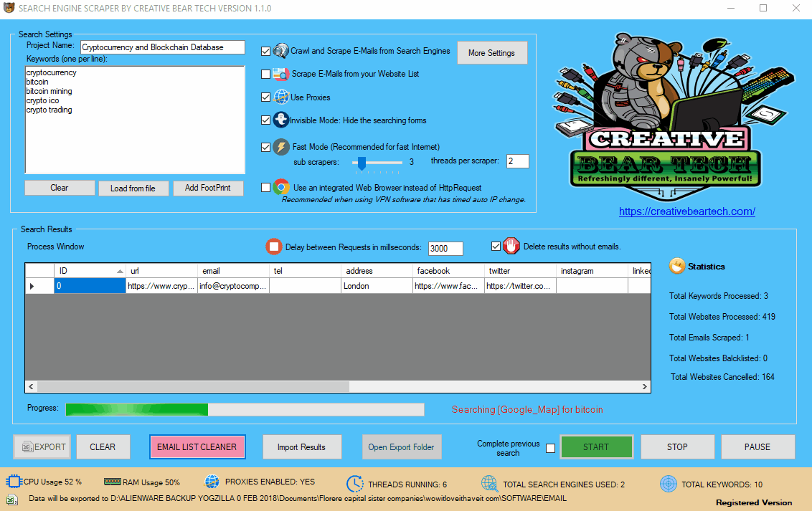Click the website list icon beside Scrape E-Mails
Image resolution: width=812 pixels, height=511 pixels.
click(280, 74)
